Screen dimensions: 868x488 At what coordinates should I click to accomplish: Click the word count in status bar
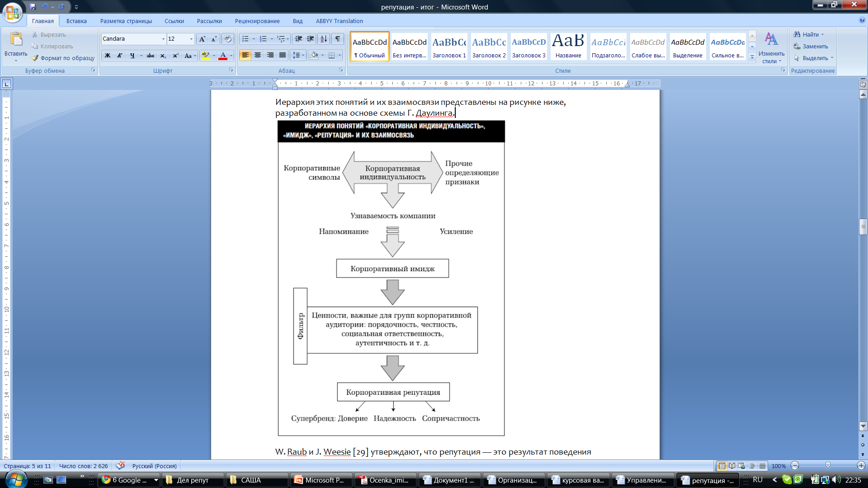point(84,466)
